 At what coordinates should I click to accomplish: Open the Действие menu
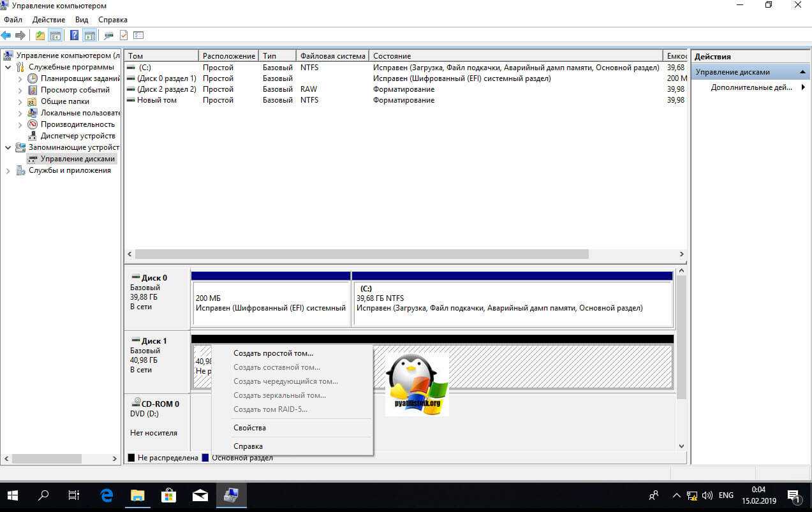coord(48,20)
